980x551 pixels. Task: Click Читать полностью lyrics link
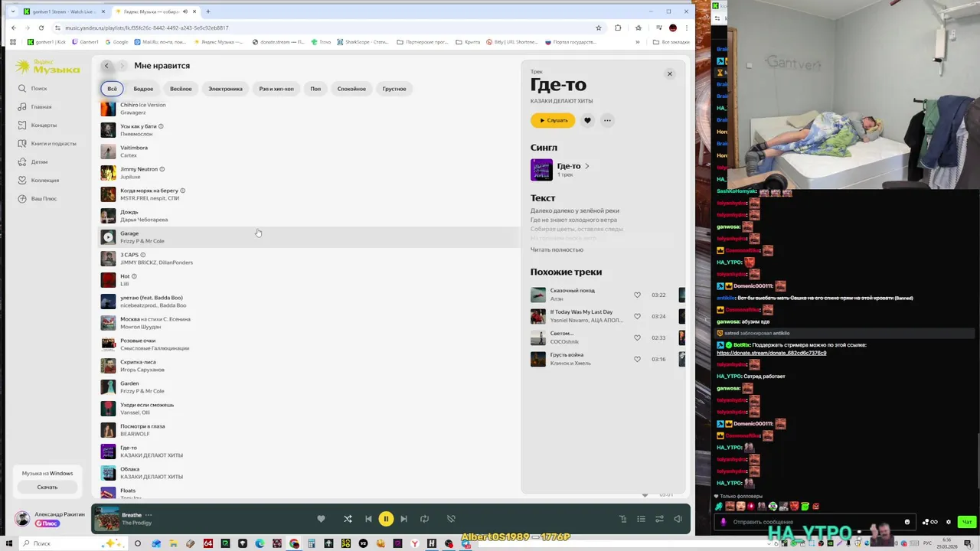[x=557, y=249]
